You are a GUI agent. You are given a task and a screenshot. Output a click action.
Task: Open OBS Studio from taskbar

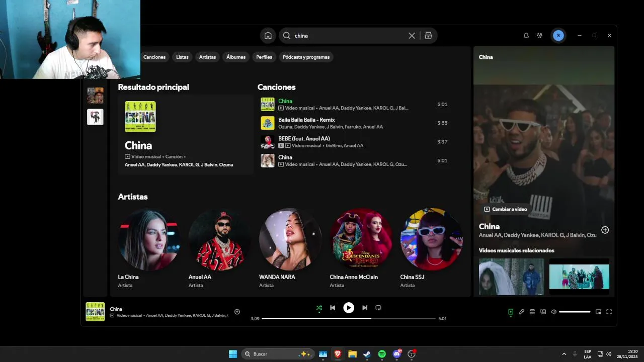coord(412,354)
